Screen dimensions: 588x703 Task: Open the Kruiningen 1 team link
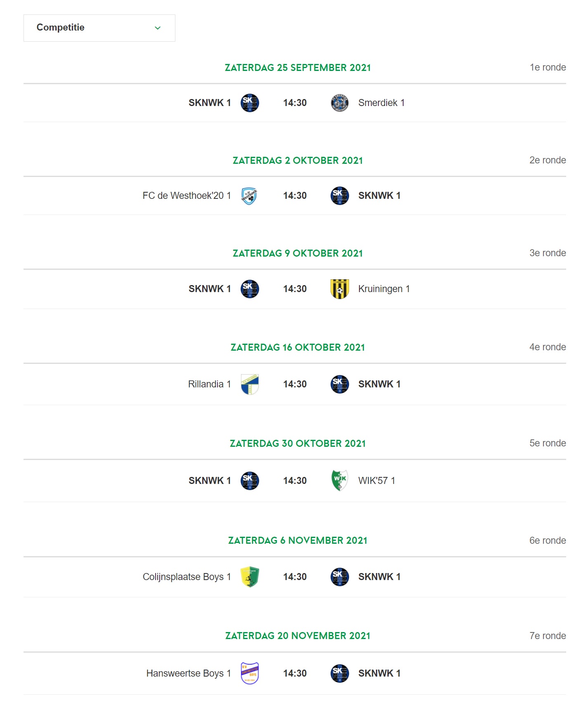[x=384, y=289]
